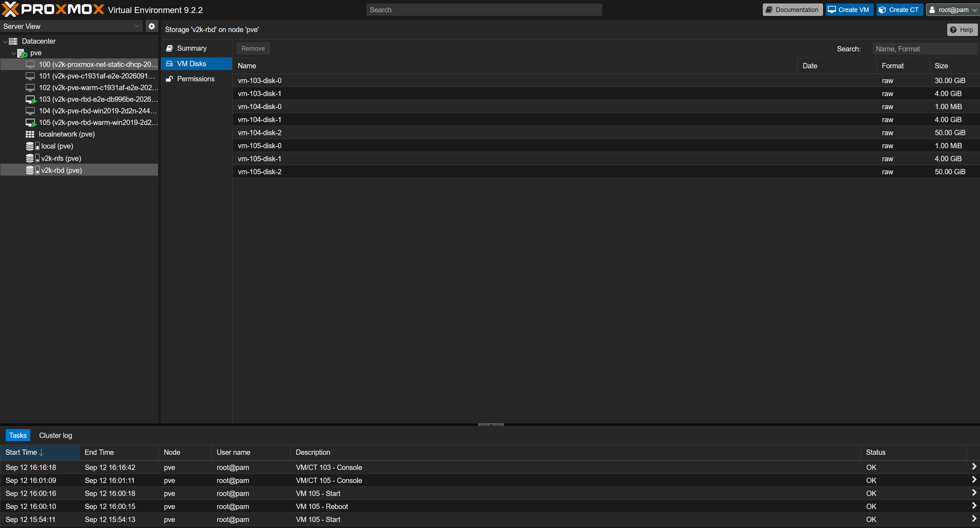Select the vm-103-disk-0 row

[x=606, y=80]
